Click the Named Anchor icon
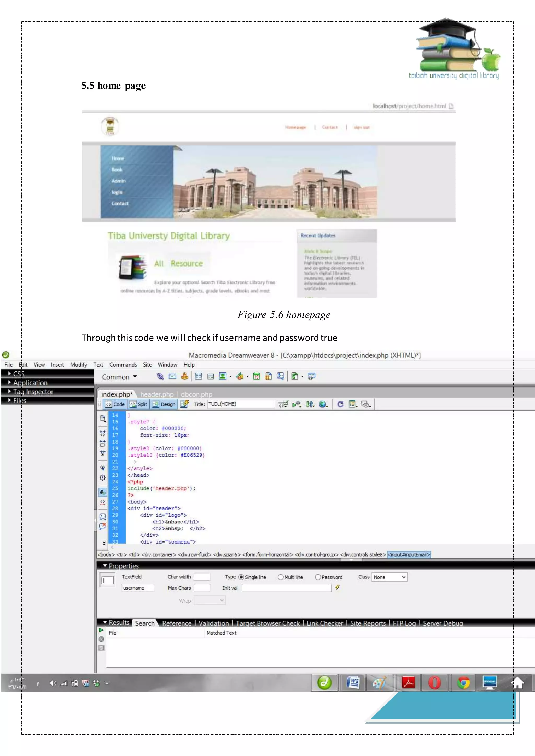This screenshot has width=535, height=756. (x=184, y=376)
